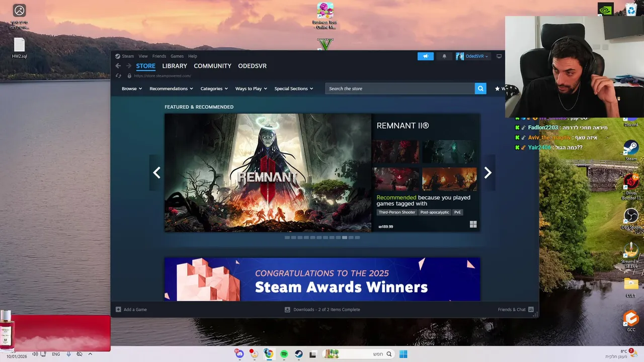Viewport: 644px width, 362px height.
Task: Expand the Categories dropdown
Action: 214,88
